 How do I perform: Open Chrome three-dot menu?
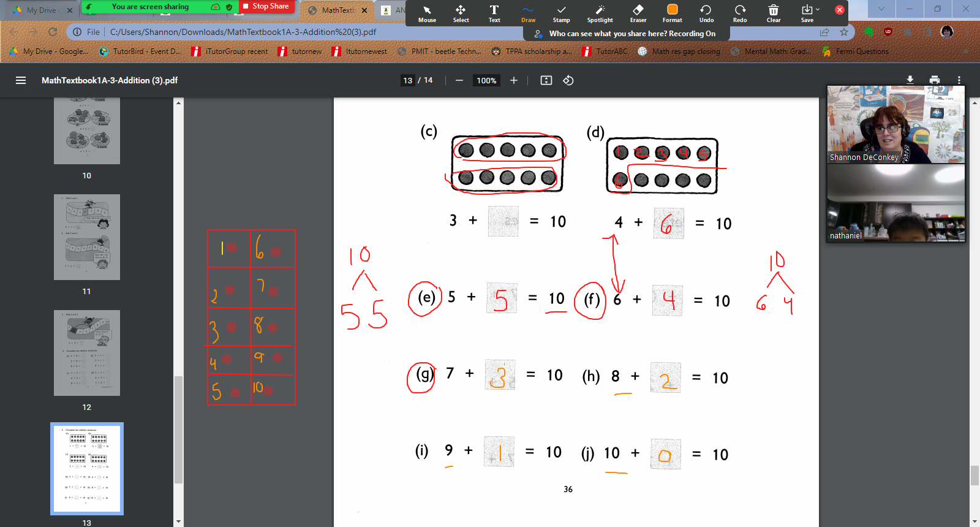click(x=967, y=32)
